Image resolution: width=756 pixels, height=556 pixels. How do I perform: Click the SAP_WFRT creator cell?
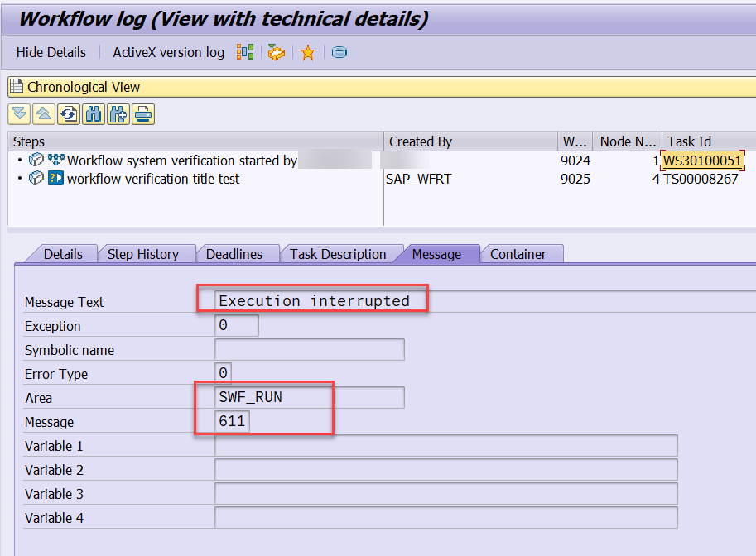(x=418, y=179)
